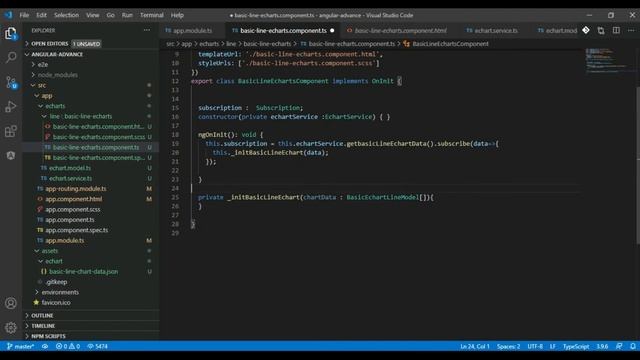
Task: Click Ln 24, Col 1 cursor position
Action: (x=475, y=346)
